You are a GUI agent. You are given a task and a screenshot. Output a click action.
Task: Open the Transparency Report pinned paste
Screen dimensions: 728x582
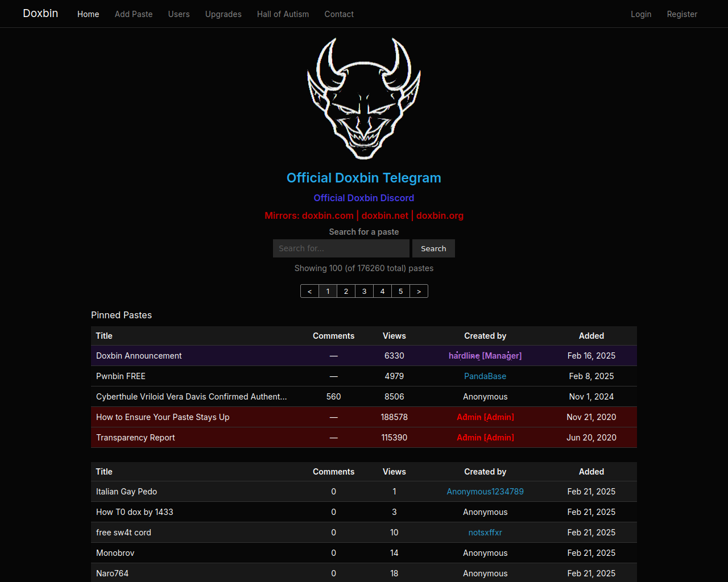tap(135, 438)
